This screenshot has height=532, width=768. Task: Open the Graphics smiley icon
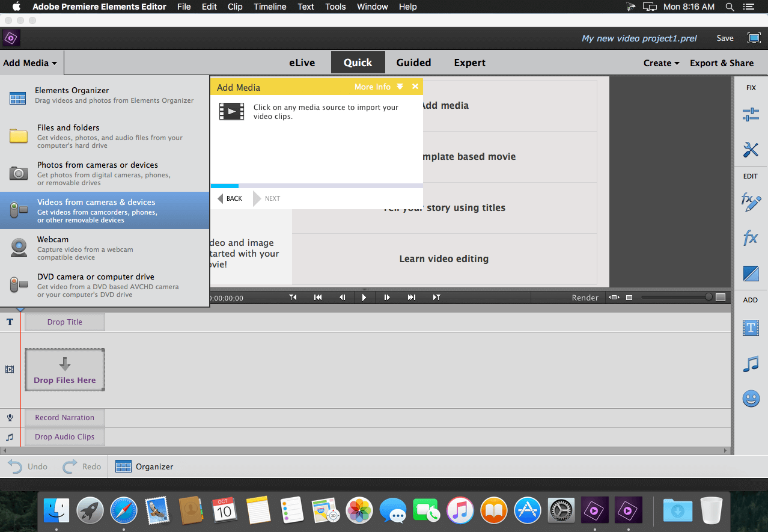751,399
